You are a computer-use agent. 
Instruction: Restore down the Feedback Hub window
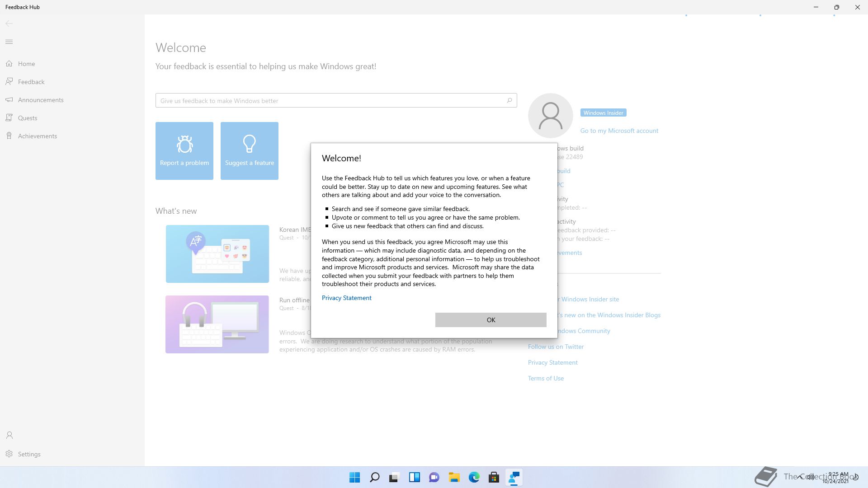(x=837, y=7)
